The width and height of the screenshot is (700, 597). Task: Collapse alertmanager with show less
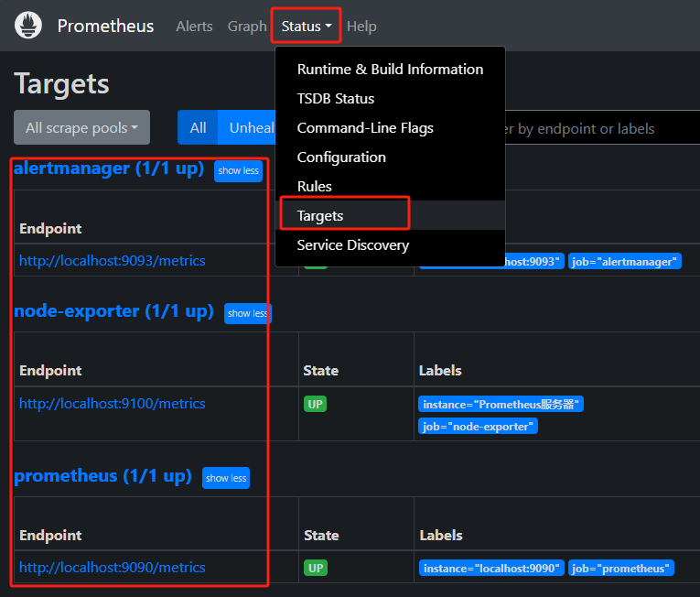(239, 170)
